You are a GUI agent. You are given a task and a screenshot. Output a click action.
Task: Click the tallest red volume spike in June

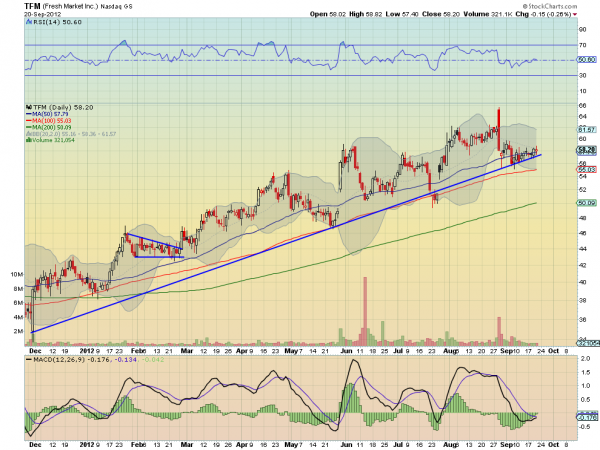(x=365, y=311)
